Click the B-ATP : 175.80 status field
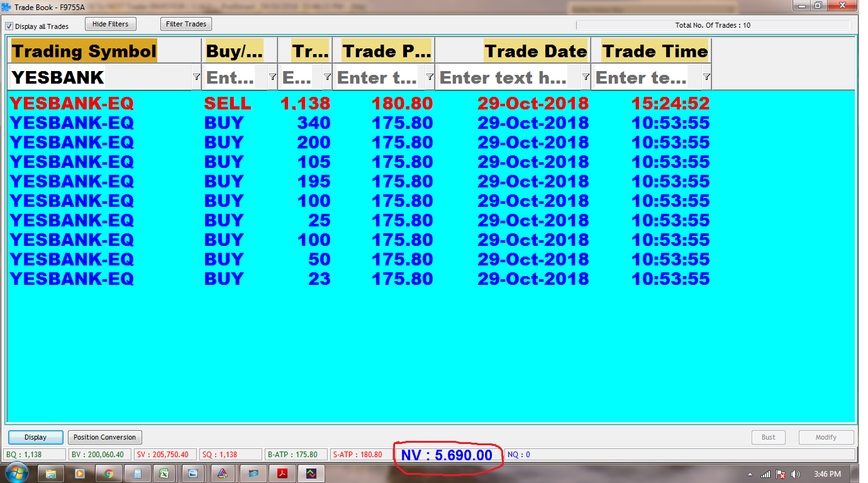This screenshot has width=868, height=483. click(296, 455)
